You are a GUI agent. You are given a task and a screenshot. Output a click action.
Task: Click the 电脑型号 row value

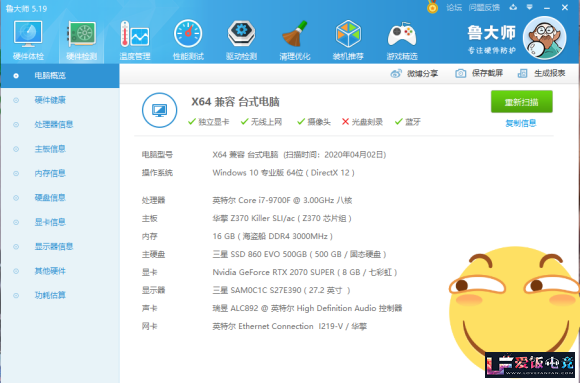[x=299, y=155]
